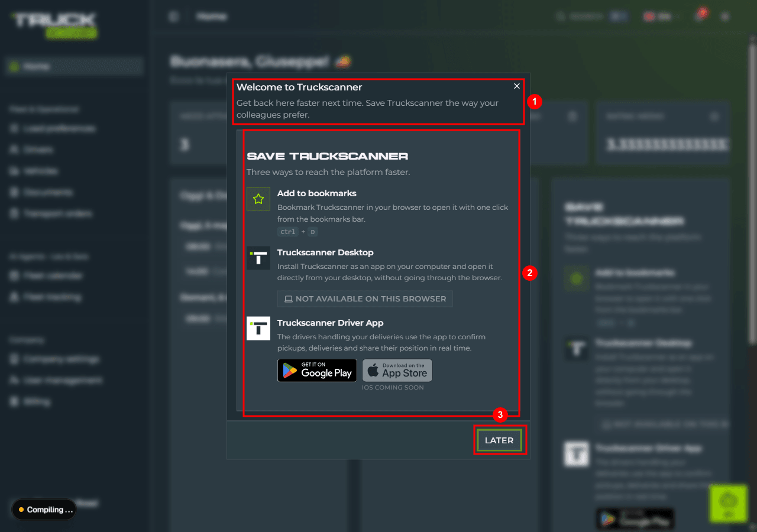Open the language selector with the flag

pyautogui.click(x=661, y=17)
